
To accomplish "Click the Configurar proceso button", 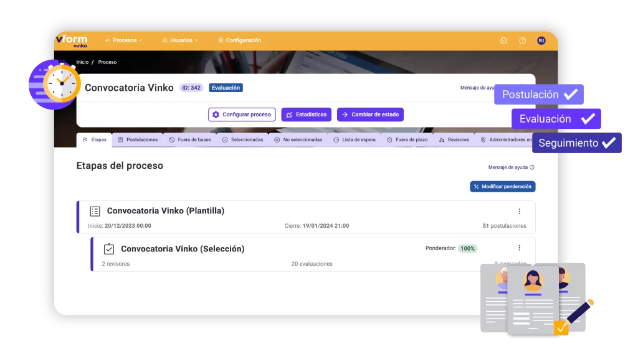I will pyautogui.click(x=242, y=114).
